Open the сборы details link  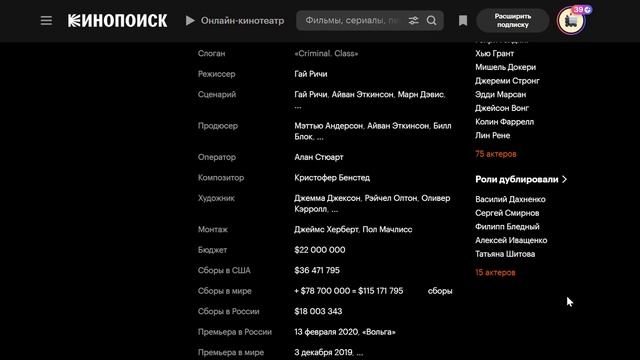click(x=440, y=291)
